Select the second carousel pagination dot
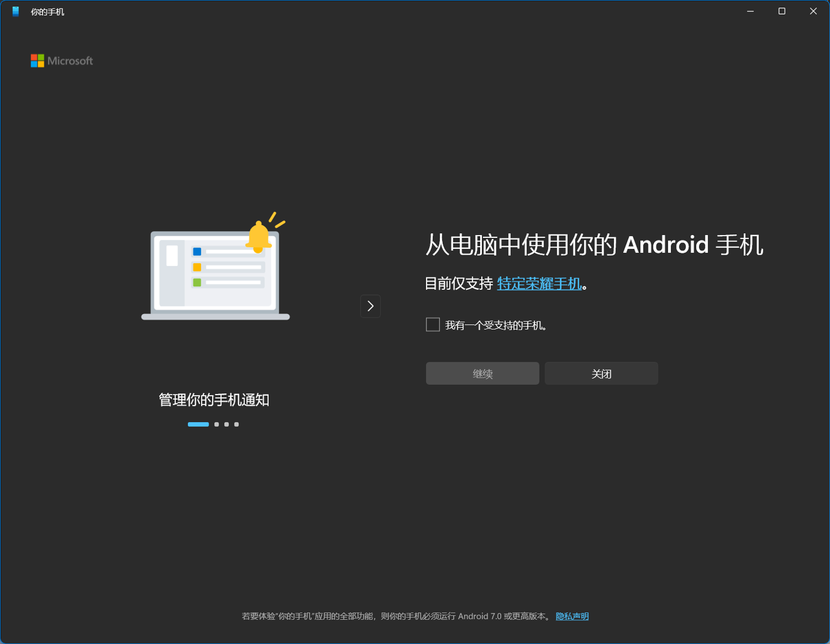830x644 pixels. [216, 424]
